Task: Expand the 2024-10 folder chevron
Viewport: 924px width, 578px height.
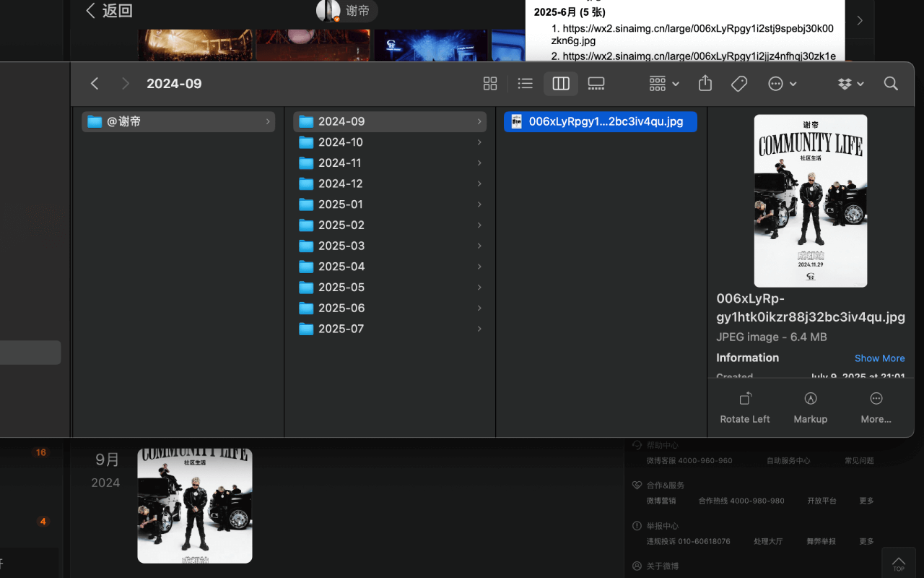Action: (479, 142)
